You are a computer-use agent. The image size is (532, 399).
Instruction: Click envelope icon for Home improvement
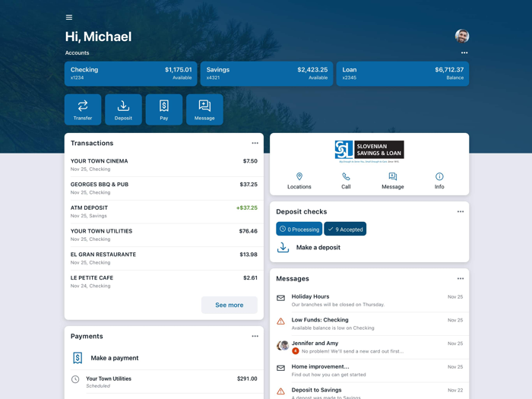tap(280, 368)
